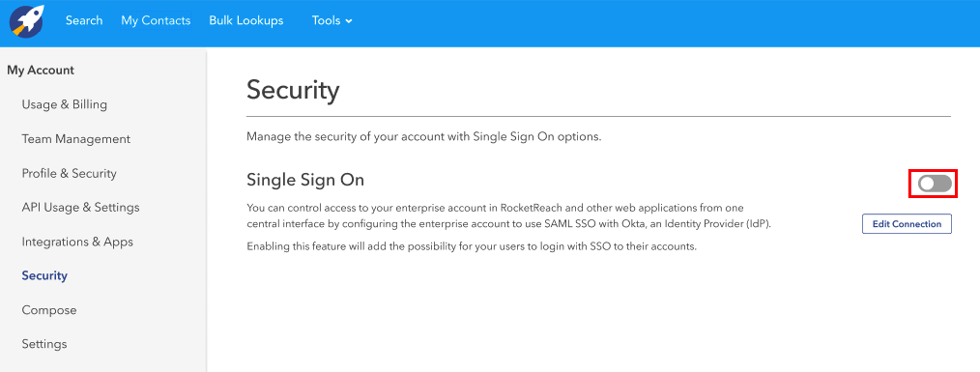Enable the Single Sign On toggle
Screen dimensions: 980x372
pyautogui.click(x=935, y=184)
